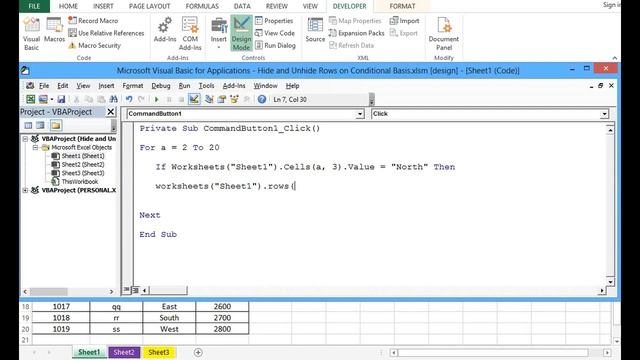Toggle Use Relative References
640x360 pixels.
click(x=106, y=33)
